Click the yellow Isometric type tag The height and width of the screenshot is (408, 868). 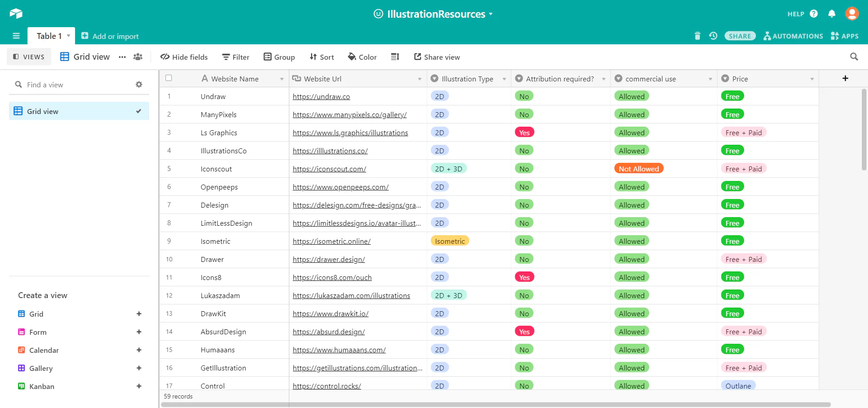[450, 241]
